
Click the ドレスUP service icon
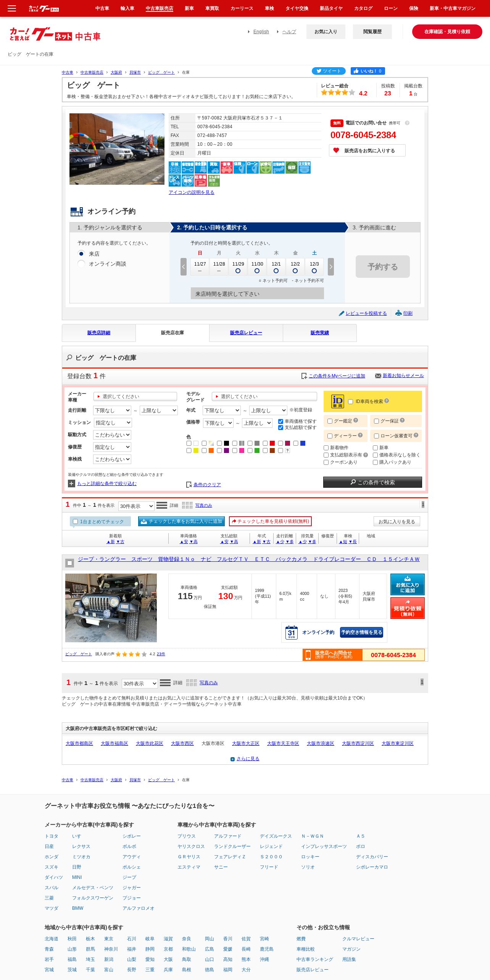click(x=175, y=181)
